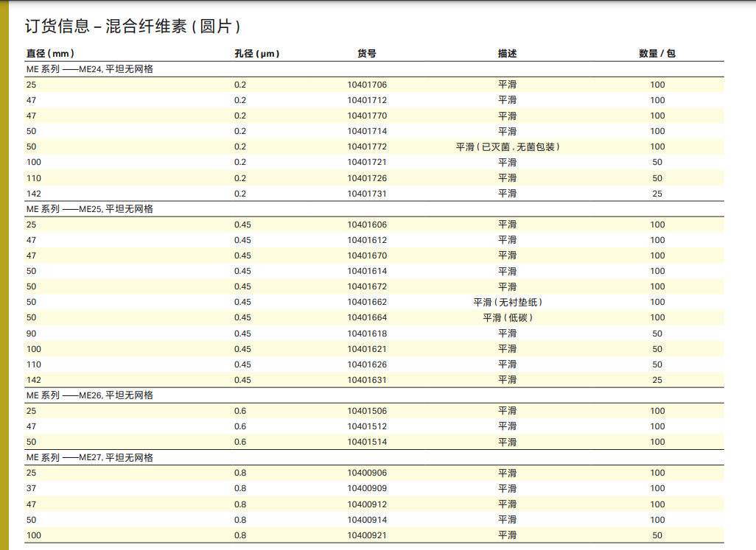Image resolution: width=756 pixels, height=550 pixels.
Task: Click catalog number 10400921
Action: (367, 536)
